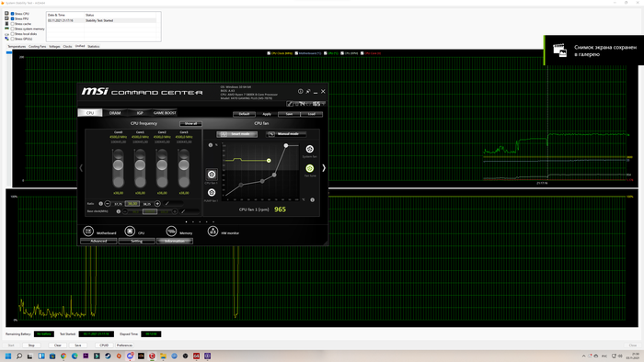
Task: Open Clocks tab in AIDA64
Action: tap(68, 46)
